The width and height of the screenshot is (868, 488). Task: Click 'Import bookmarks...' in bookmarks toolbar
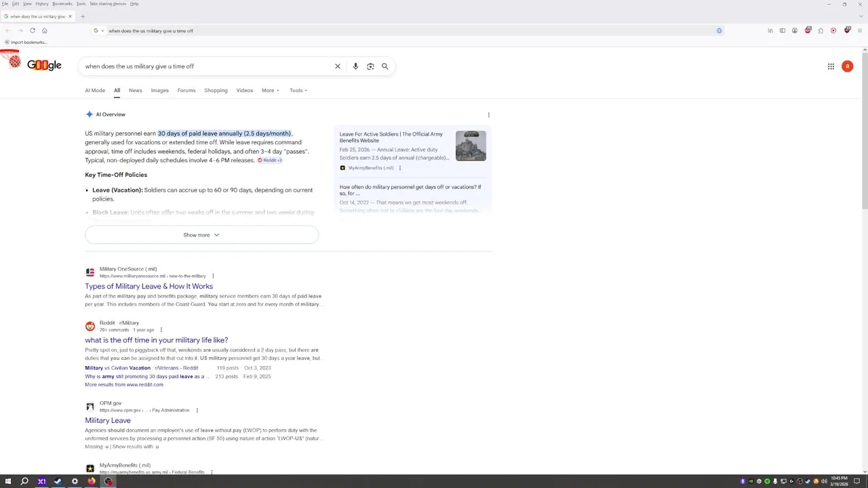(26, 42)
